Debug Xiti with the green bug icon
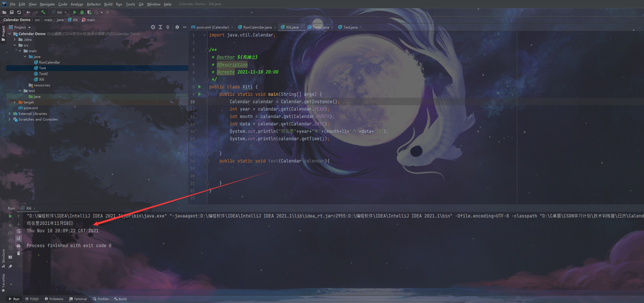Image resolution: width=644 pixels, height=303 pixels. click(82, 12)
